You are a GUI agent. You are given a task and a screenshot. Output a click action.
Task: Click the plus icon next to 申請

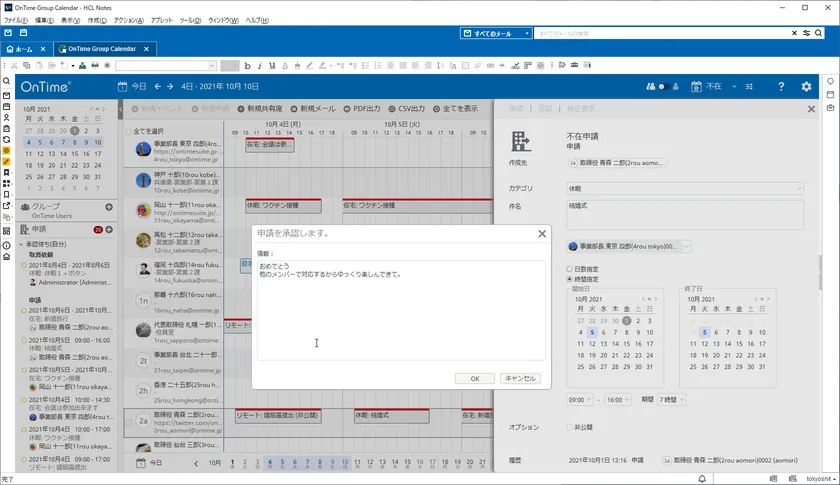point(109,229)
